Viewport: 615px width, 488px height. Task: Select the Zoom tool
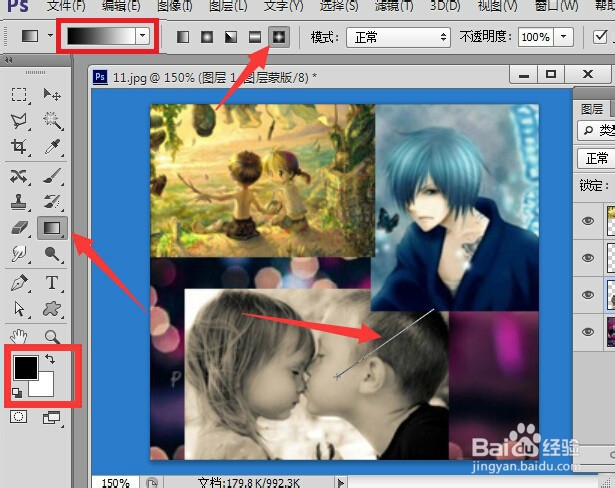52,337
